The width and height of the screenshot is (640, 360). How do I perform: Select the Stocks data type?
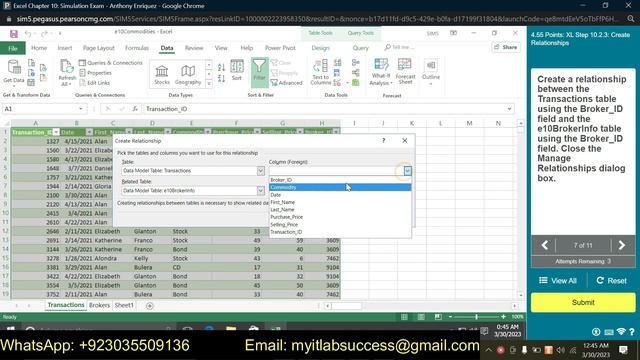(x=162, y=74)
